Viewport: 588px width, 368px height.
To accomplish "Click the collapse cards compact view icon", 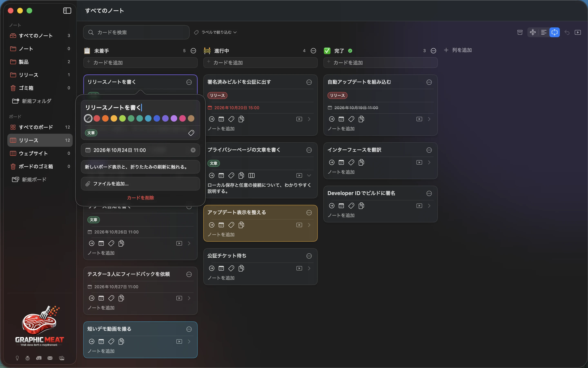I will coord(533,32).
